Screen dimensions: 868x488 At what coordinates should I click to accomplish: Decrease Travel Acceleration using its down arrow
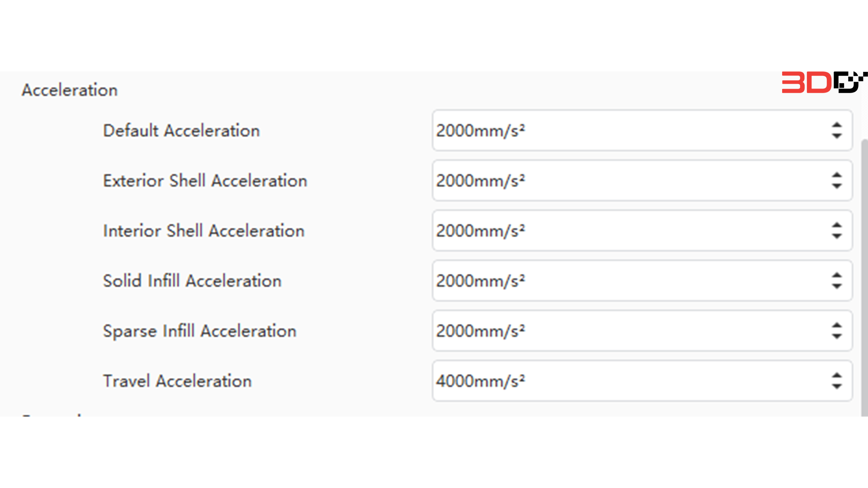[x=838, y=387]
